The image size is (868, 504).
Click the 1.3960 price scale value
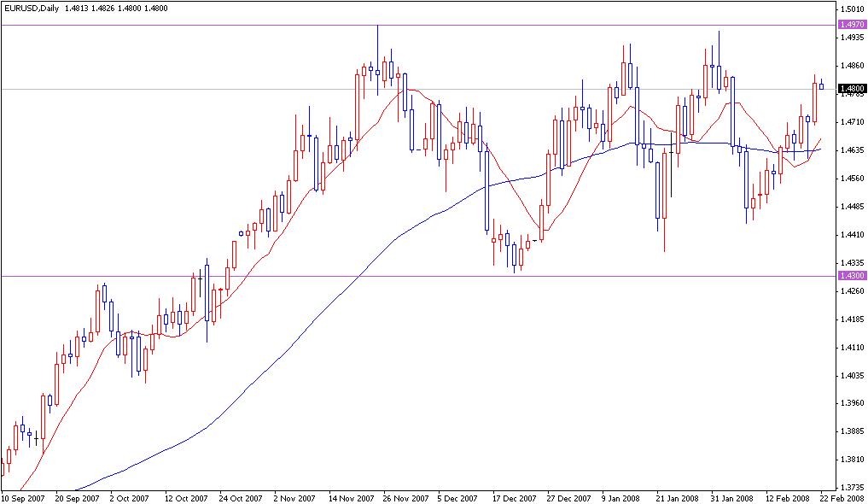click(x=853, y=403)
